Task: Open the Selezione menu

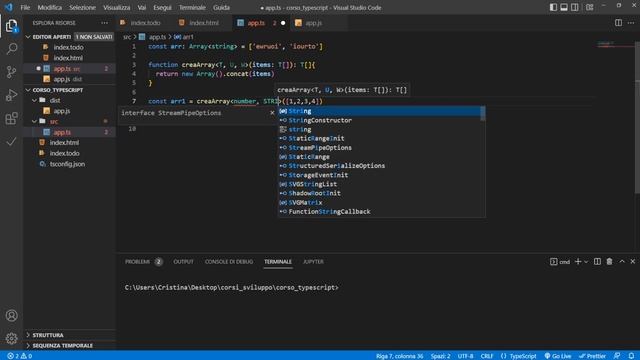Action: (82, 7)
